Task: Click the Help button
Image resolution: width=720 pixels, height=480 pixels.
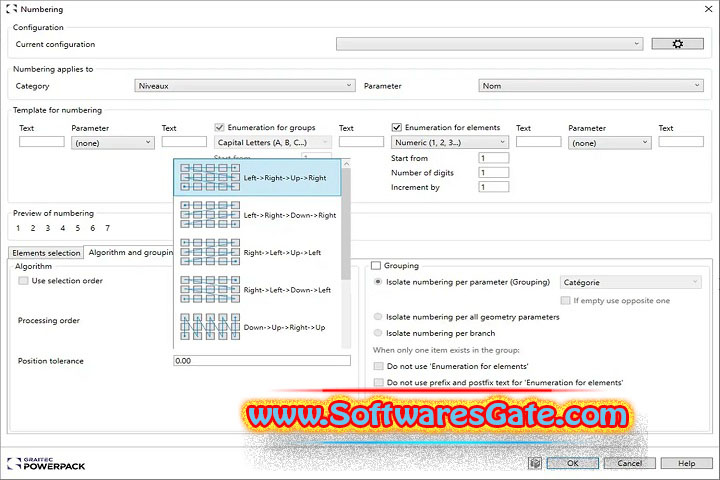Action: [x=686, y=463]
